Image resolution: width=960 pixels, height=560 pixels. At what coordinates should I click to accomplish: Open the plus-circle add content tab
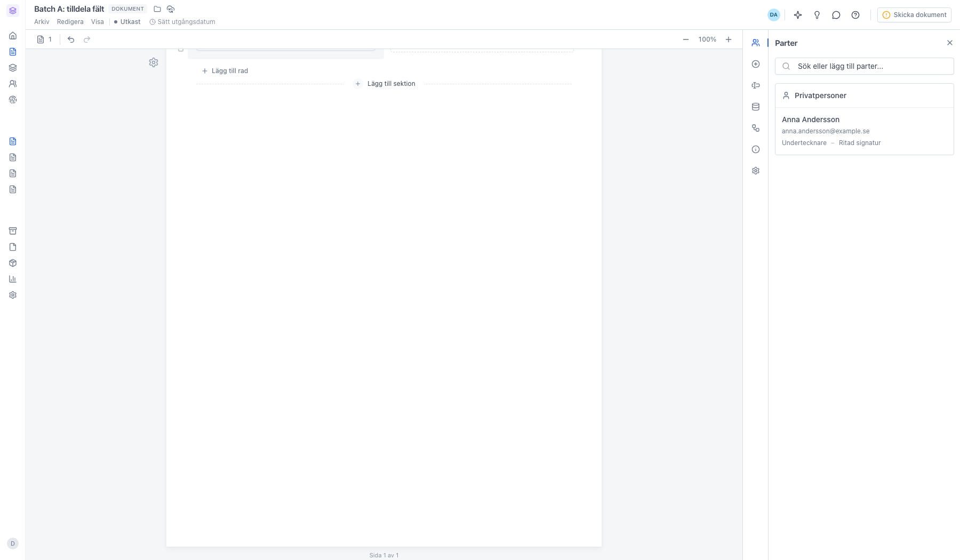[x=756, y=64]
